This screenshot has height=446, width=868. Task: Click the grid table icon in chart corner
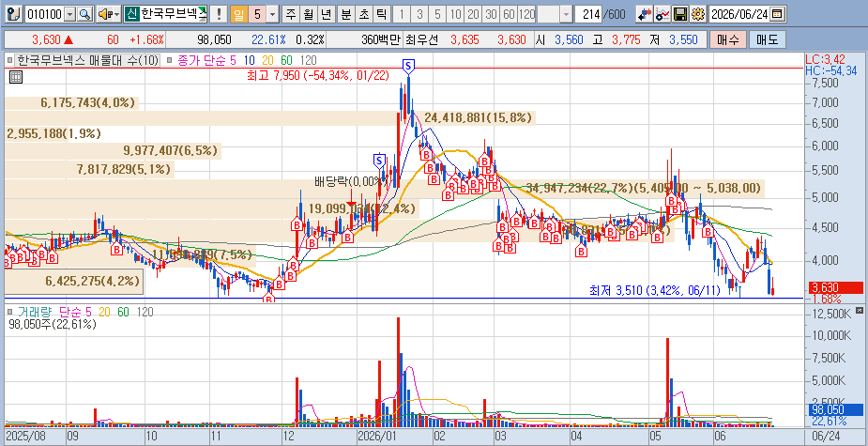(x=16, y=78)
